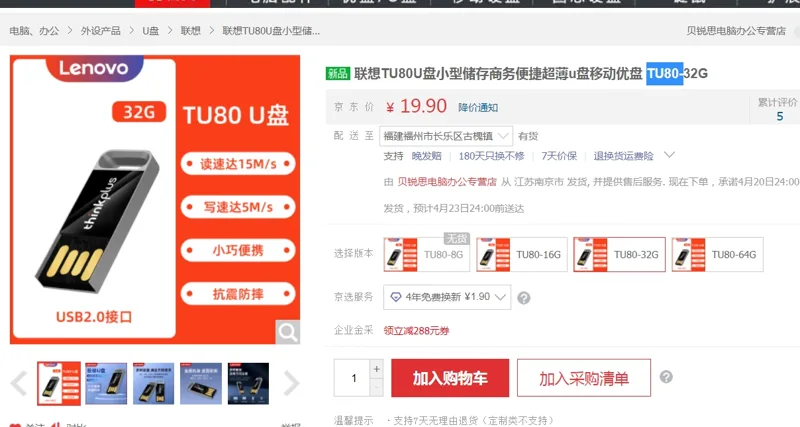Viewport: 800px width, 427px height.
Task: Click help icon next to 加入采购清单
Action: pos(666,377)
